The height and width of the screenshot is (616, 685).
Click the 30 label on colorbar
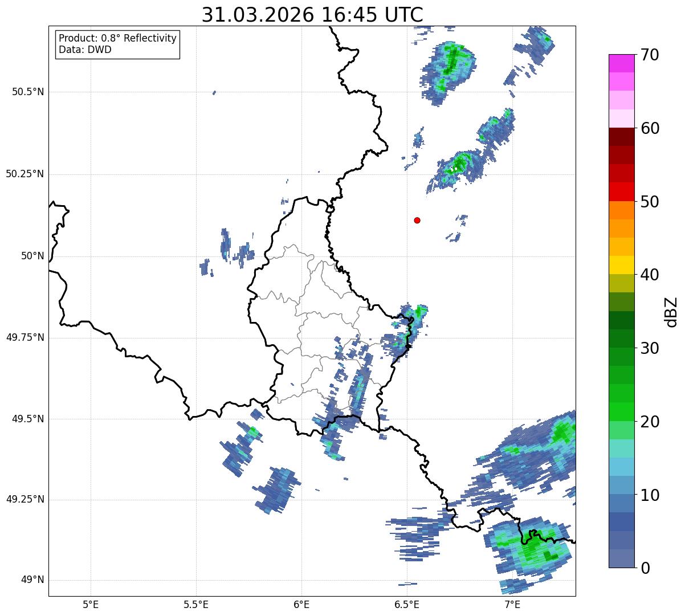[x=650, y=348]
